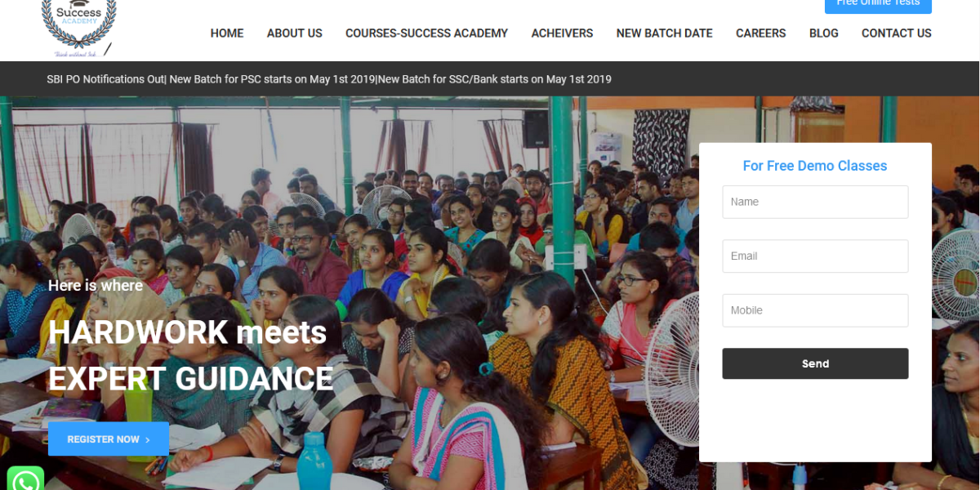Screen dimensions: 980x490
Task: Go to CONTACT US
Action: [896, 33]
